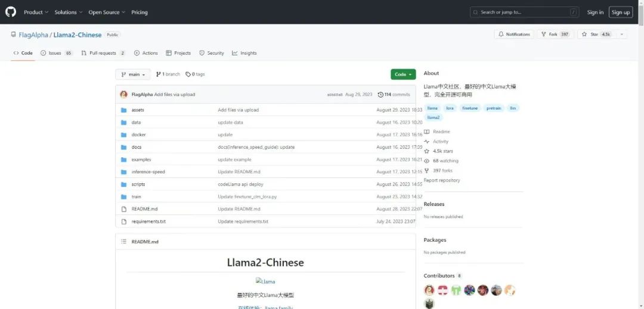The height and width of the screenshot is (309, 644).
Task: Open the Llama2-Chinese repository link
Action: pyautogui.click(x=77, y=35)
